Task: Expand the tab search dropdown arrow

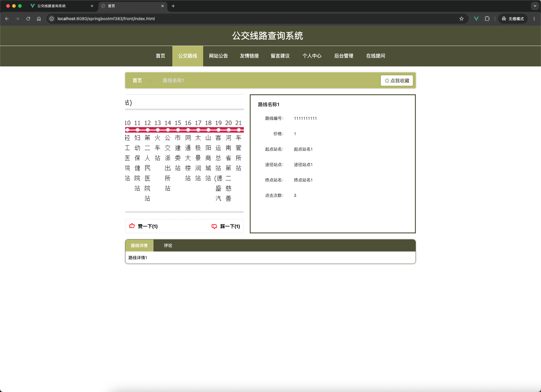Action: pos(535,6)
